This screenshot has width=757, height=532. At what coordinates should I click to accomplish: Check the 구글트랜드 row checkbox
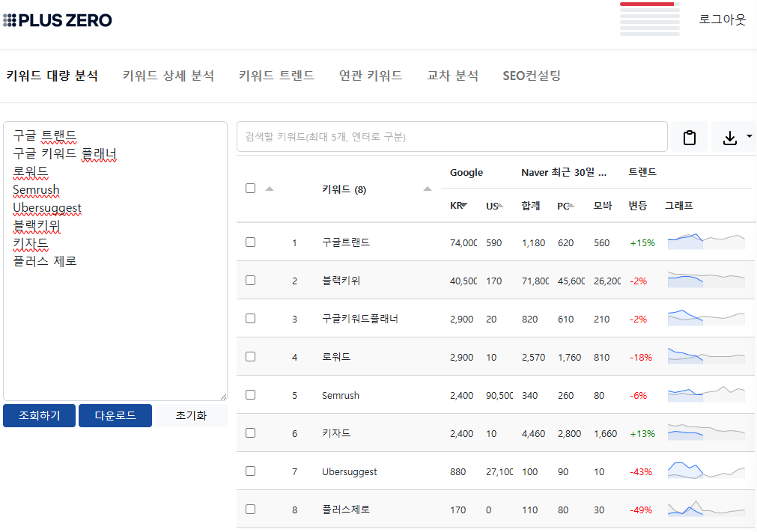pos(250,242)
